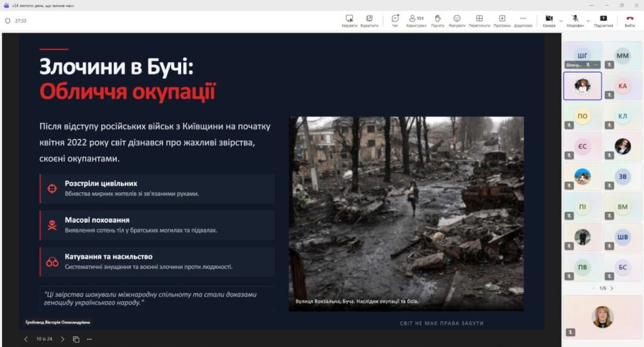The height and width of the screenshot is (347, 644).
Task: Open the Реагувати reactions menu
Action: [457, 21]
